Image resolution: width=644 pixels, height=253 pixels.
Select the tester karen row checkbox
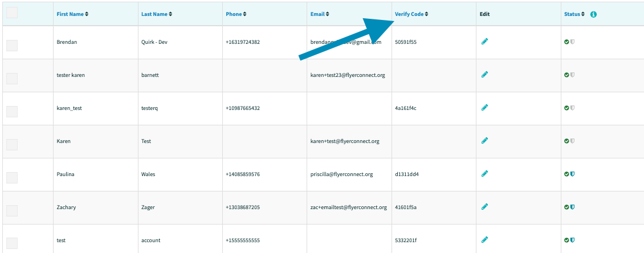point(12,79)
